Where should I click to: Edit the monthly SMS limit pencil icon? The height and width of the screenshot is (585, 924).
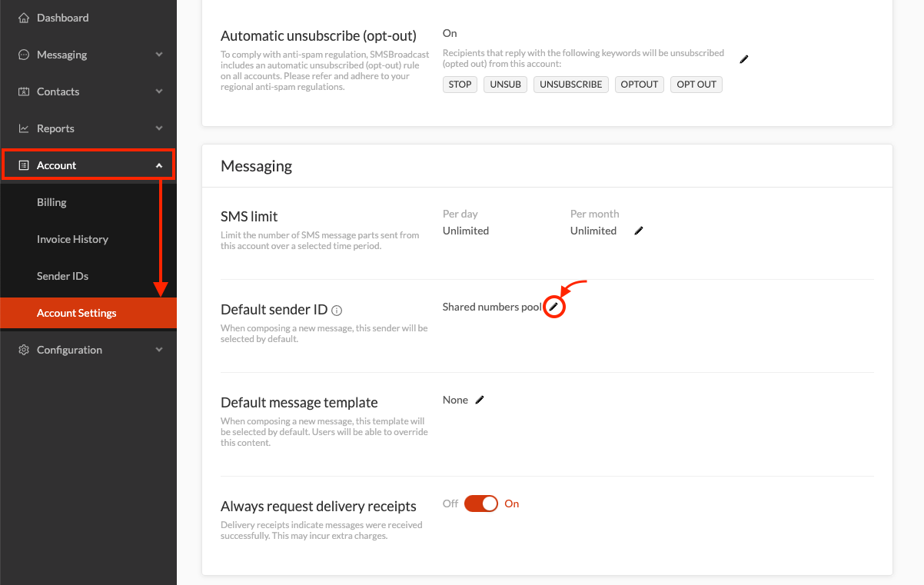(639, 230)
